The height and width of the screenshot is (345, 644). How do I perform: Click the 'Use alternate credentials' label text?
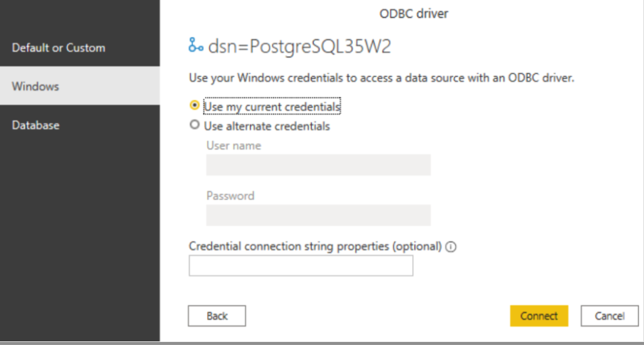coord(267,126)
